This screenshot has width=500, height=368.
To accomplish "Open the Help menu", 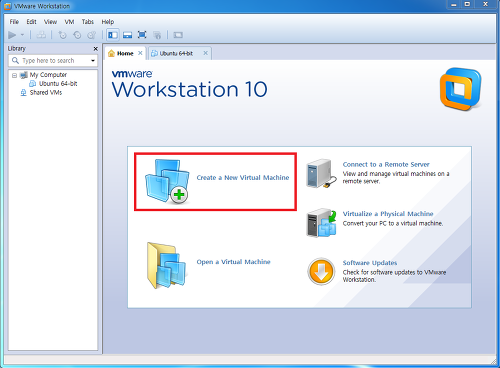I will pyautogui.click(x=108, y=22).
